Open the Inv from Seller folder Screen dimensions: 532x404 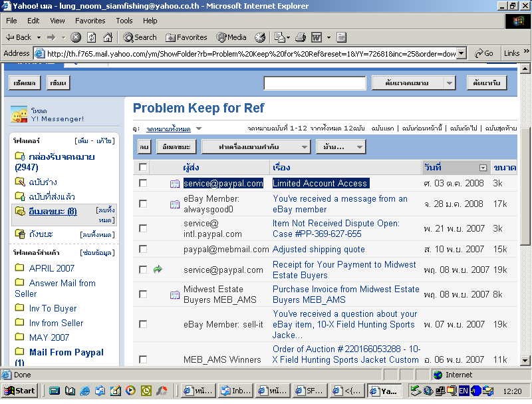point(56,323)
